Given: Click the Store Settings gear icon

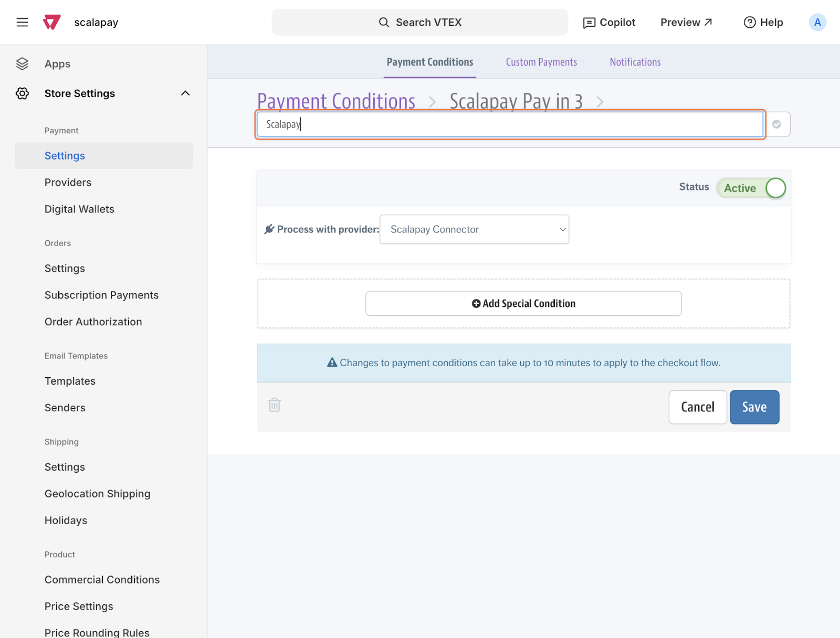Looking at the screenshot, I should 22,93.
